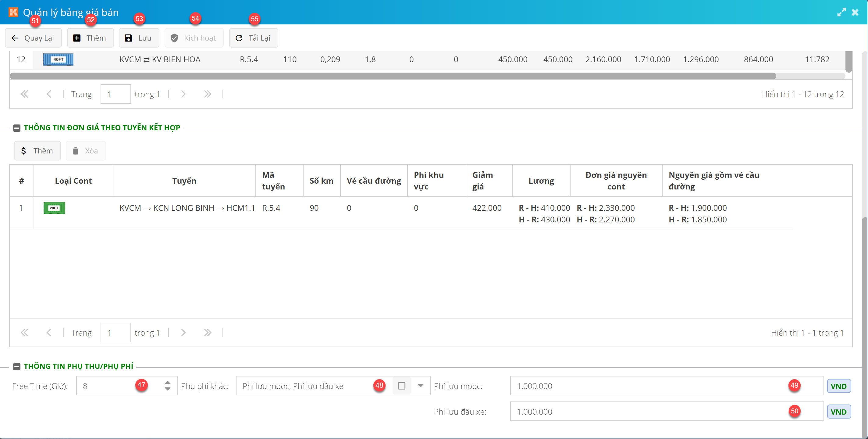Click the Quay Lại back arrow button
Screen dimensions: 868x439
(x=33, y=38)
